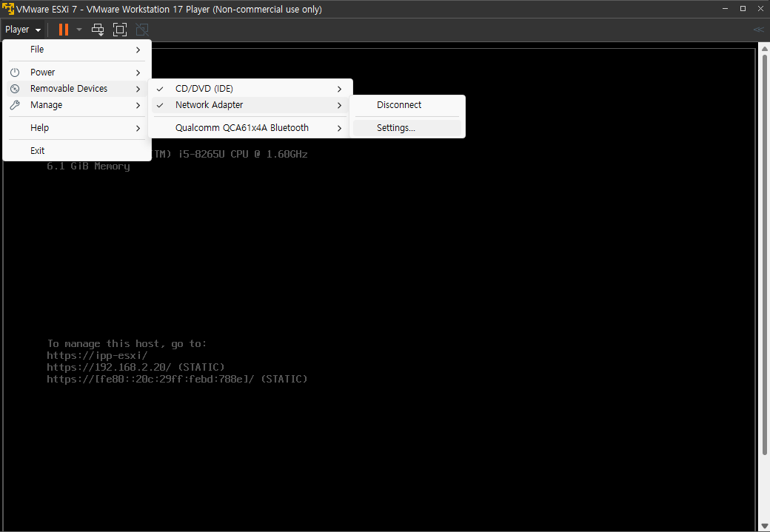The height and width of the screenshot is (532, 770).
Task: Expand the File submenu arrow
Action: tap(138, 50)
